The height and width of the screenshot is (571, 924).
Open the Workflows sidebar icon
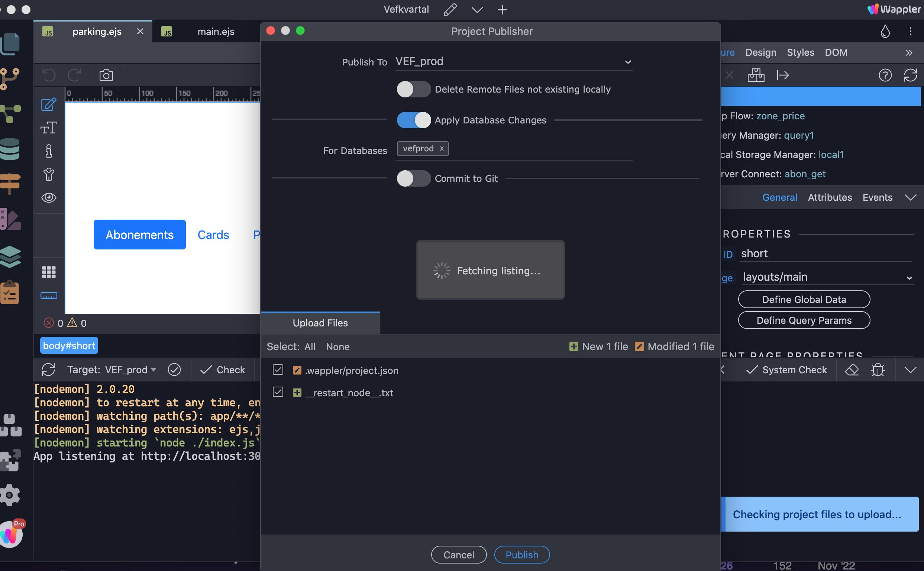(x=10, y=114)
